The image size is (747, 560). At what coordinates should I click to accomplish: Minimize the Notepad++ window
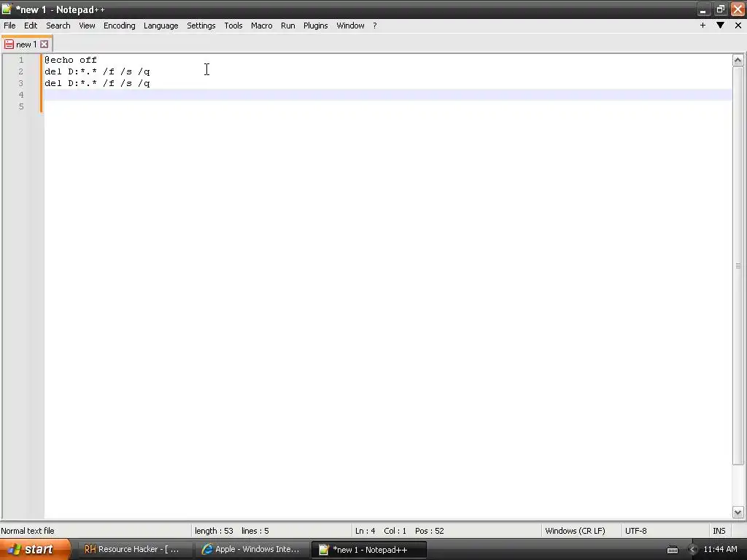pyautogui.click(x=703, y=9)
